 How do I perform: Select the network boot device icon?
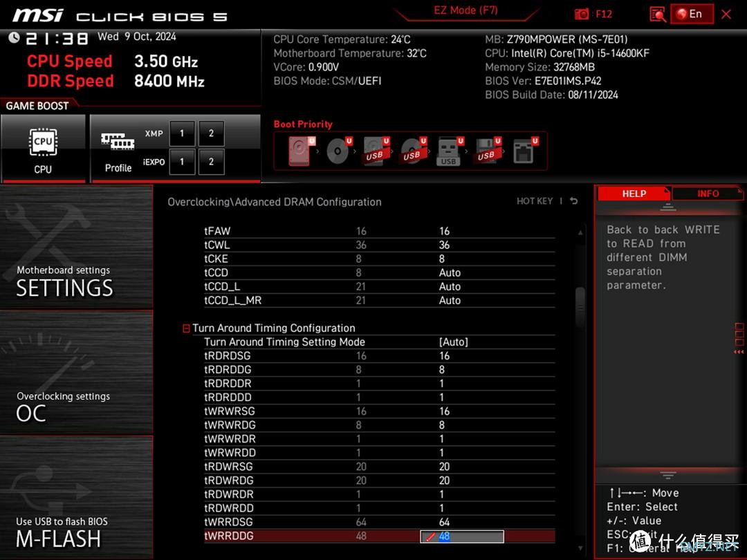525,151
